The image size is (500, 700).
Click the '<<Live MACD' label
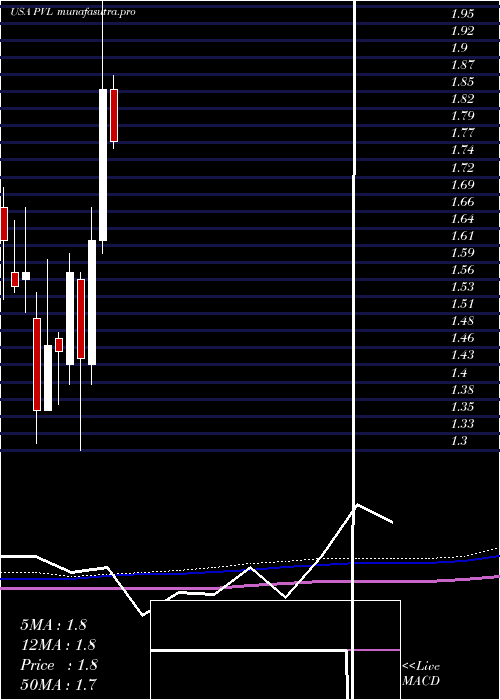pyautogui.click(x=421, y=674)
